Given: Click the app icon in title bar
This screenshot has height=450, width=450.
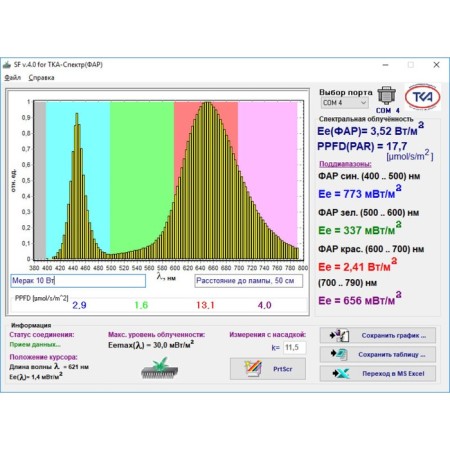Looking at the screenshot, I should click(x=7, y=65).
